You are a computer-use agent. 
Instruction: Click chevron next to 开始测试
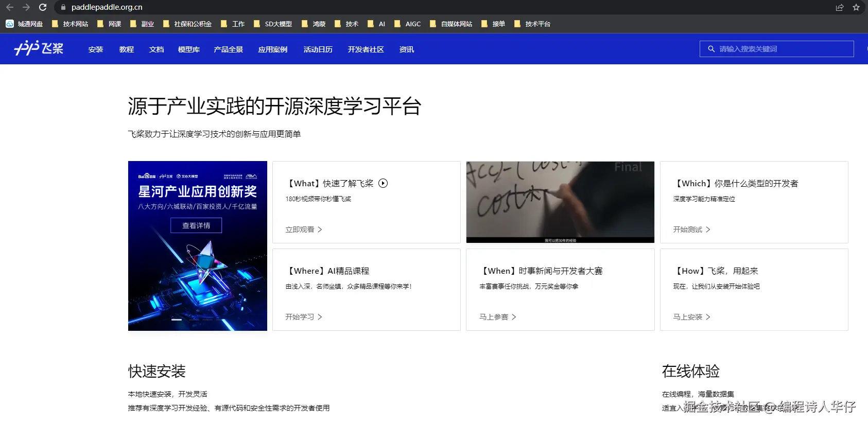click(708, 229)
